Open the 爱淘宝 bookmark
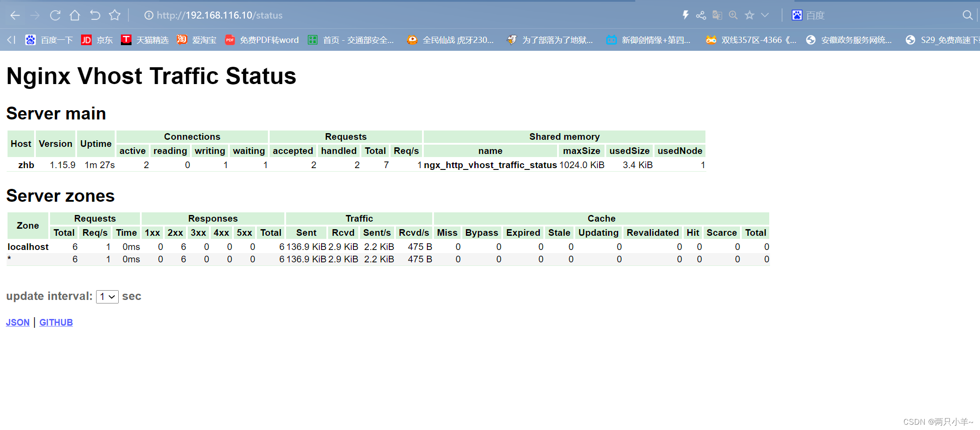 click(197, 40)
